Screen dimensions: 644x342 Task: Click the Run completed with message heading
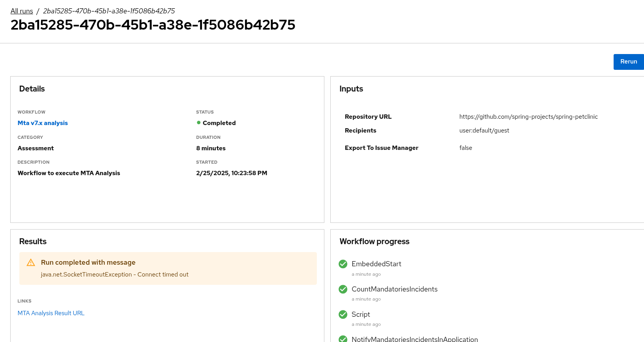click(x=88, y=263)
